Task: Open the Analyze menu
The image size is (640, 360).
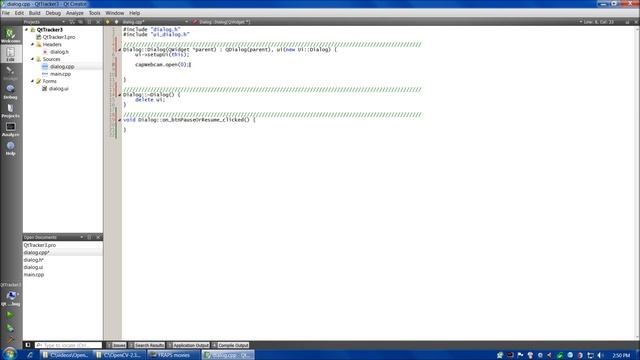Action: tap(75, 13)
